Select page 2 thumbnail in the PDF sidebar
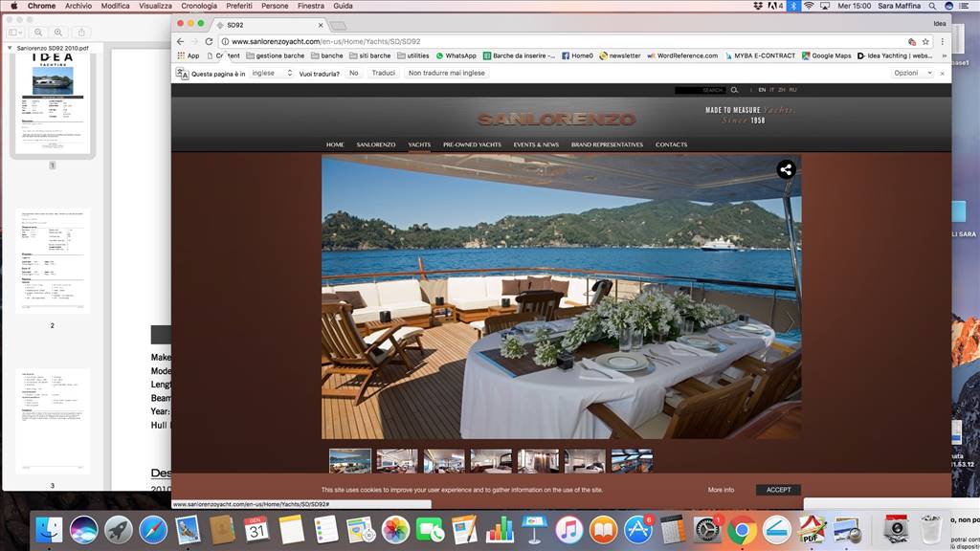The height and width of the screenshot is (551, 980). 53,261
